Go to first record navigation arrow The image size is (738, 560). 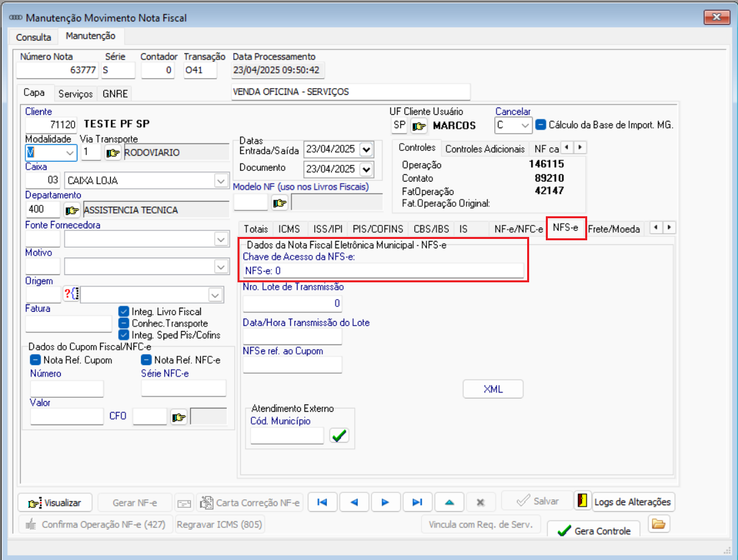tap(322, 502)
